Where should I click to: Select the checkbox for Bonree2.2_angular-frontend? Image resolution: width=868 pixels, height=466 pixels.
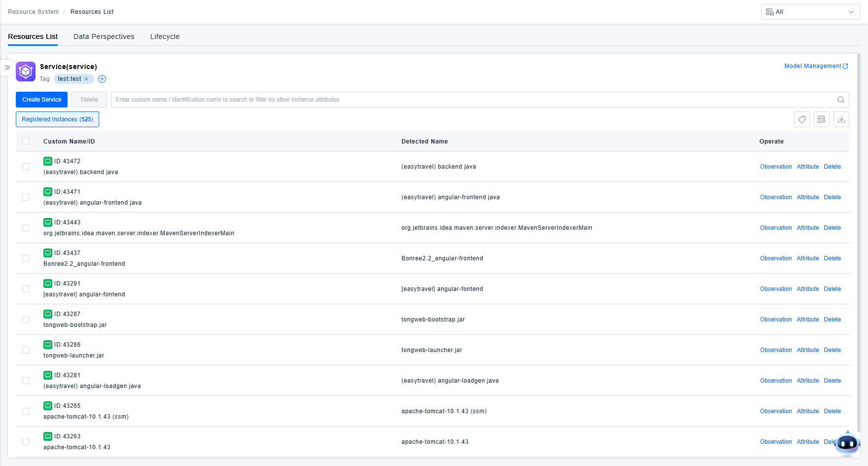coord(26,258)
